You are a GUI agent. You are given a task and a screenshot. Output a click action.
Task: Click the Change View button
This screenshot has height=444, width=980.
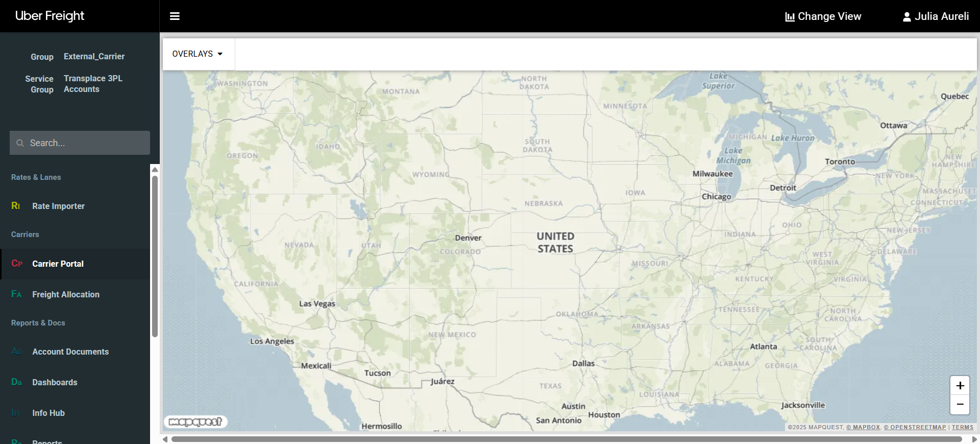(x=823, y=16)
